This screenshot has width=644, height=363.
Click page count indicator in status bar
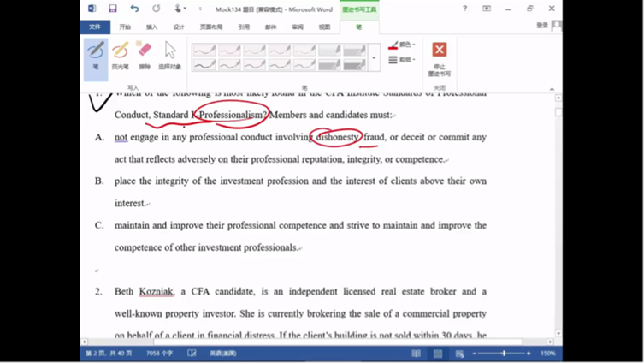point(109,353)
